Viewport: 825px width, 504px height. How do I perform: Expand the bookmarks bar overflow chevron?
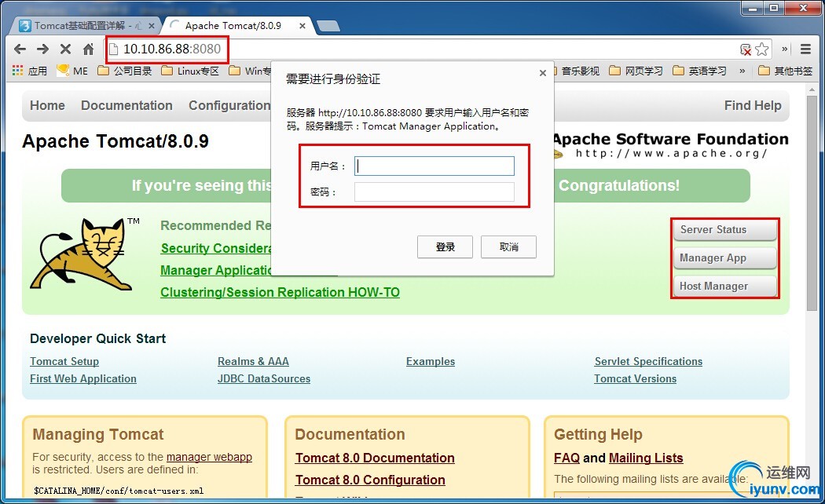[x=742, y=71]
